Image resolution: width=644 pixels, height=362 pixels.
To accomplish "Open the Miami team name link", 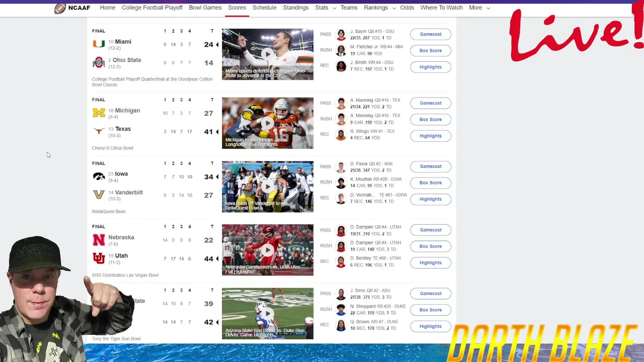I will click(123, 42).
